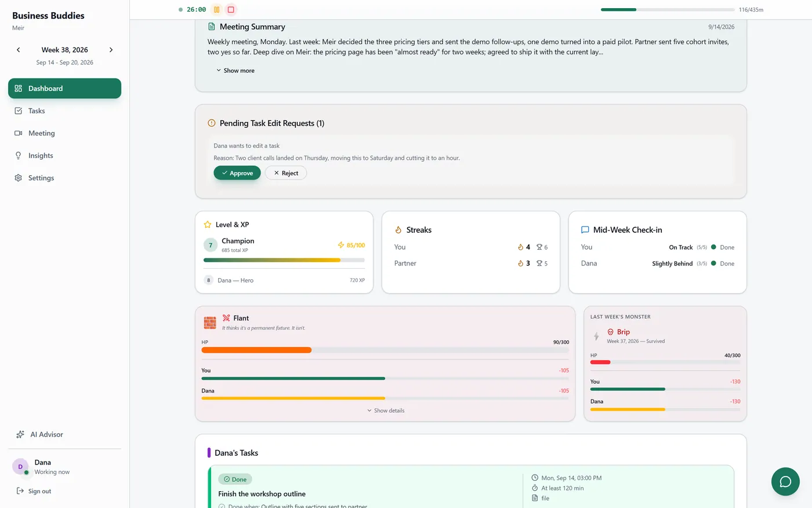
Task: Open the chat bubble button
Action: click(x=785, y=481)
